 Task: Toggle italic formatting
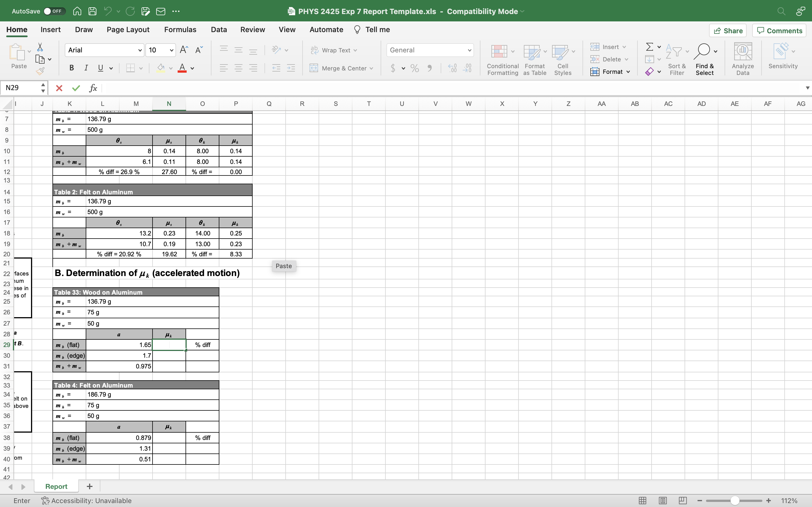[86, 68]
